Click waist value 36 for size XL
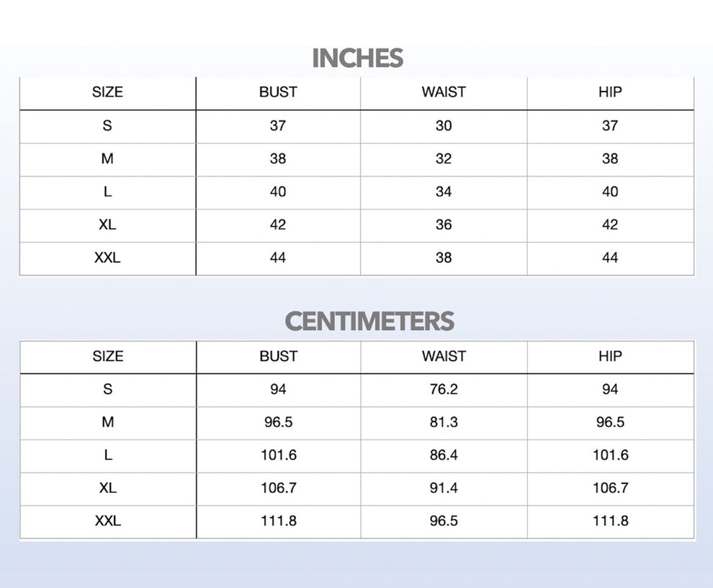This screenshot has width=713, height=588. click(x=444, y=225)
